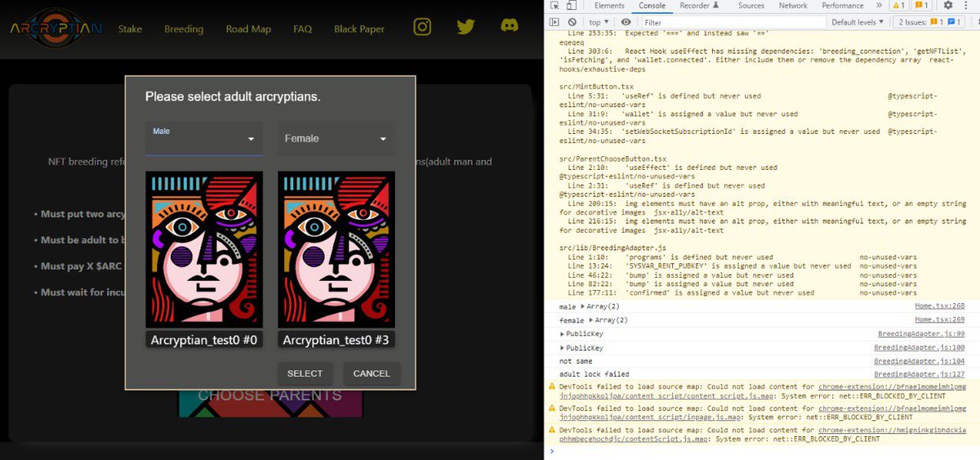Open the 'top' JavaScript context dropdown
The width and height of the screenshot is (980, 460).
[599, 22]
